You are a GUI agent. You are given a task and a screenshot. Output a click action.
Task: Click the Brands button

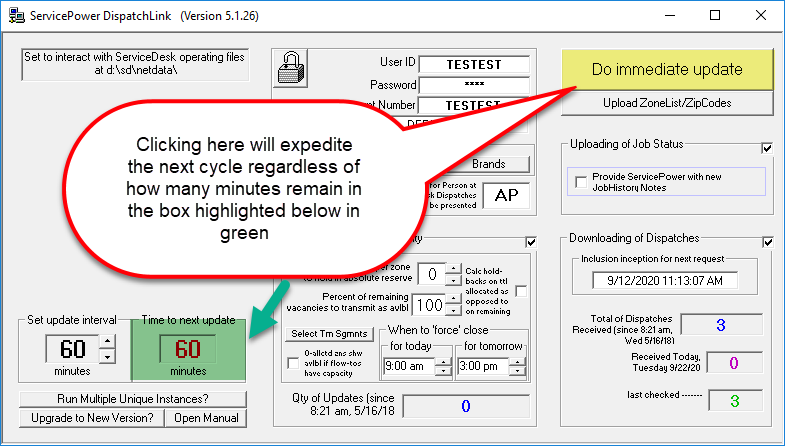[489, 164]
